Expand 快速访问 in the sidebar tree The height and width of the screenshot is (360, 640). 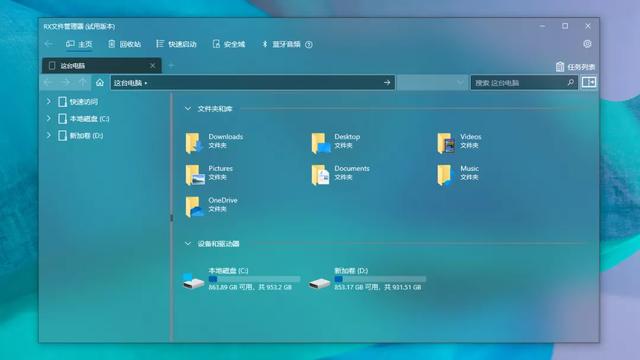(x=49, y=101)
